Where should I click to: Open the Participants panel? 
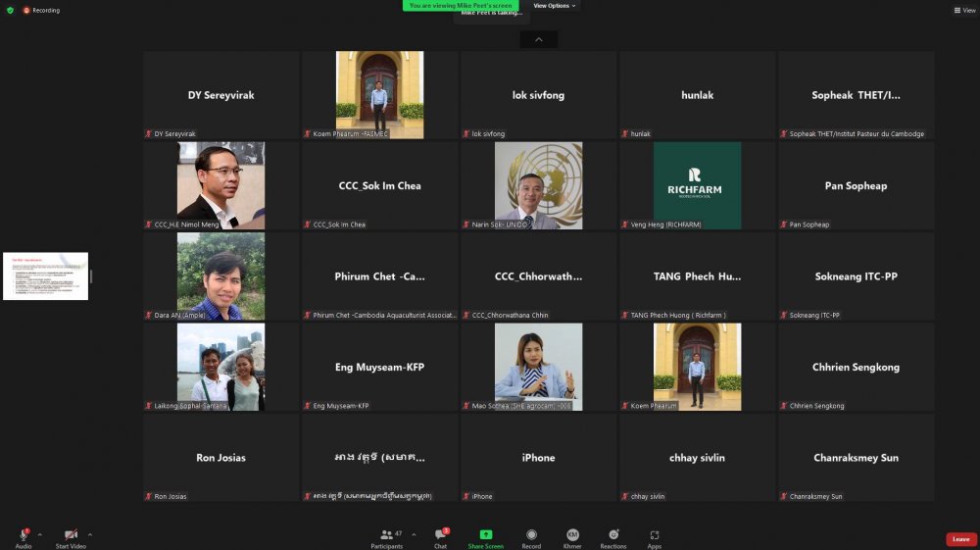coord(386,534)
